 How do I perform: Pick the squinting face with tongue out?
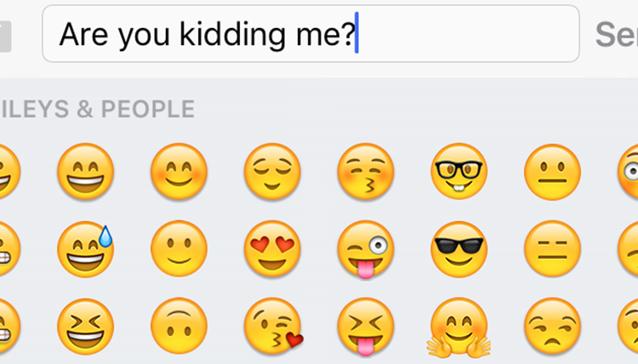click(x=366, y=327)
